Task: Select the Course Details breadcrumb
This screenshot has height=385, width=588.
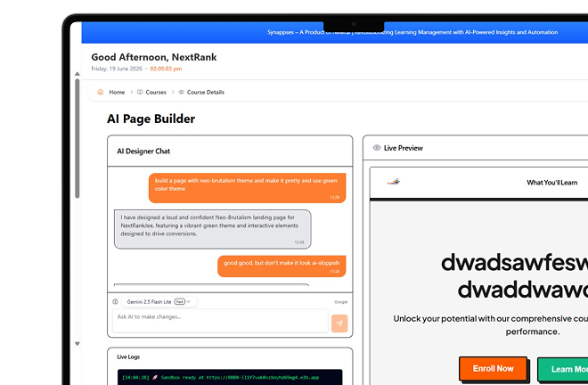Action: [x=206, y=93]
